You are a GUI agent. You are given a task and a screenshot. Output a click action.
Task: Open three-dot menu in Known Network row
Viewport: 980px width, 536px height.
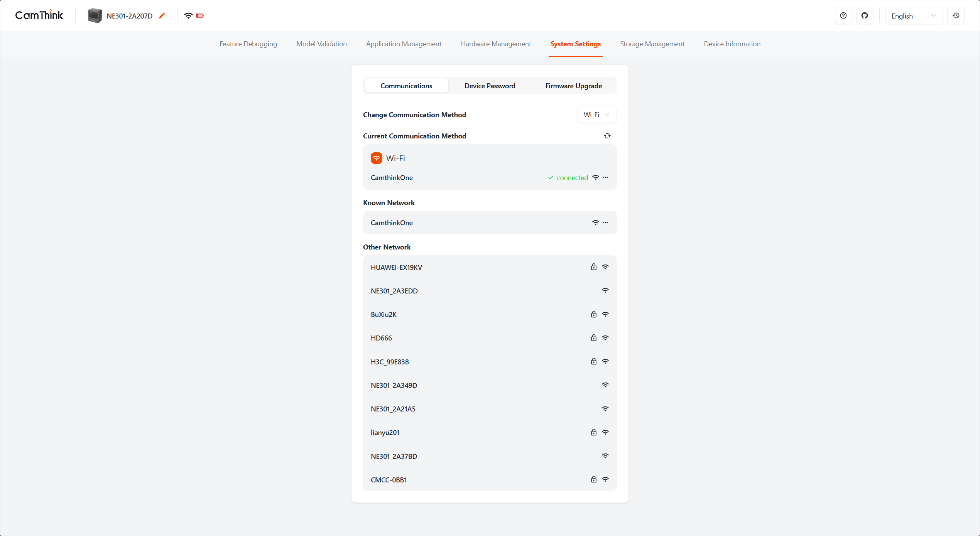pos(605,222)
